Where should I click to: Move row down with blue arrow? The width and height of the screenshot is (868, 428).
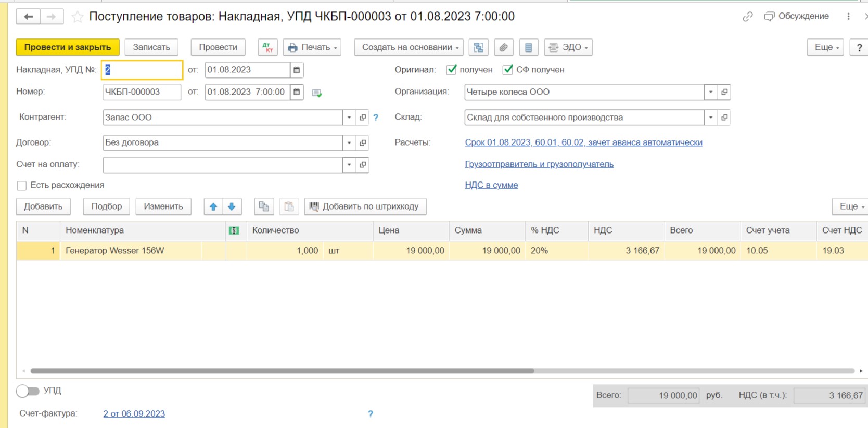tap(232, 206)
